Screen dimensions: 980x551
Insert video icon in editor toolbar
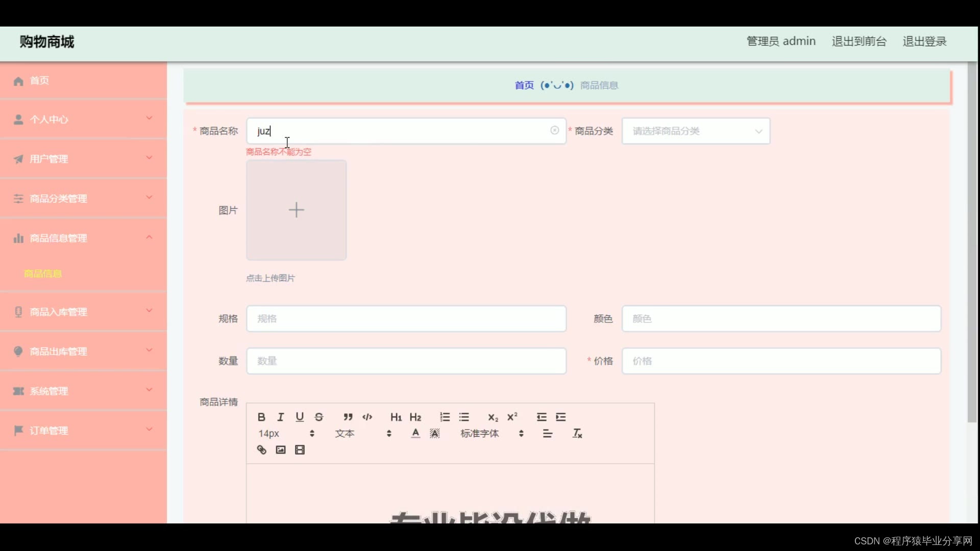(x=300, y=449)
